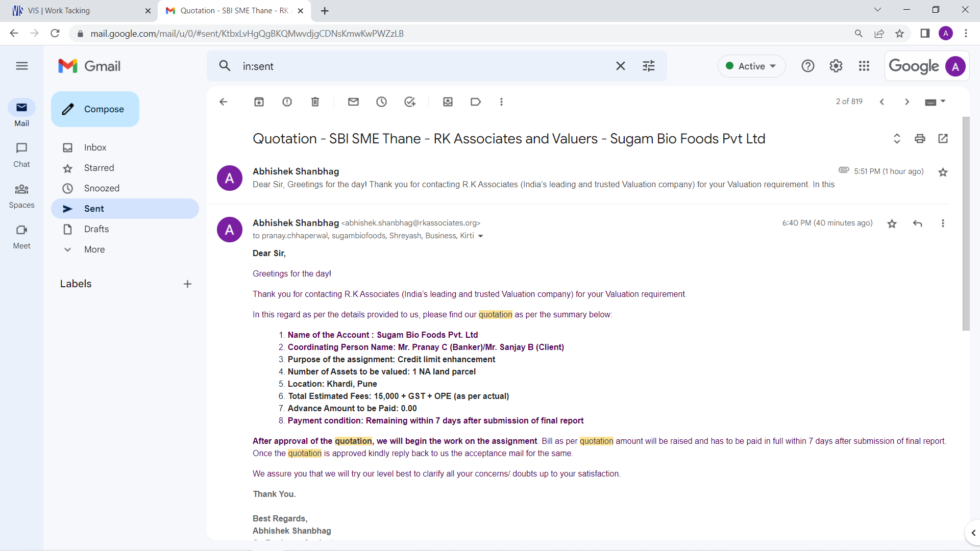The image size is (980, 551).
Task: Clear the in:sent search
Action: (x=621, y=66)
